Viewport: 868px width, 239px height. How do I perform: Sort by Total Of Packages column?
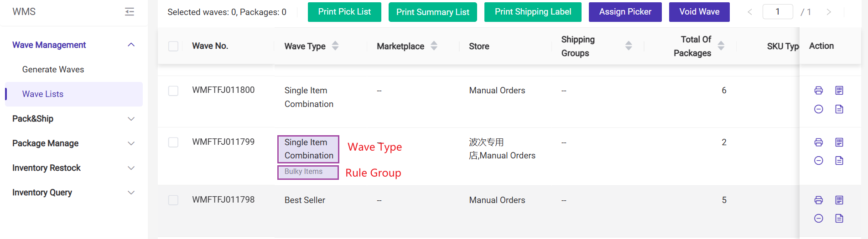(721, 46)
